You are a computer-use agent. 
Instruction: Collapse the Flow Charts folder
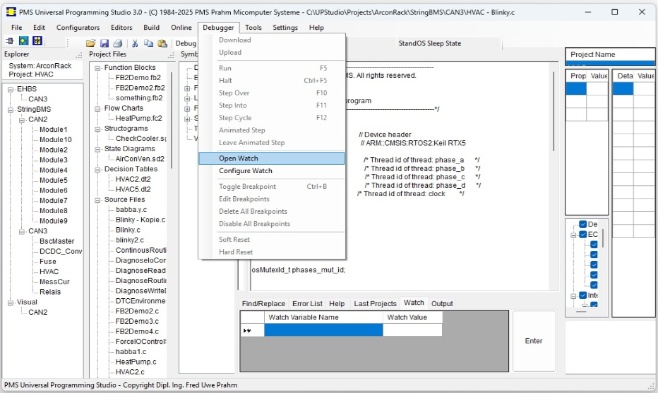(97, 109)
